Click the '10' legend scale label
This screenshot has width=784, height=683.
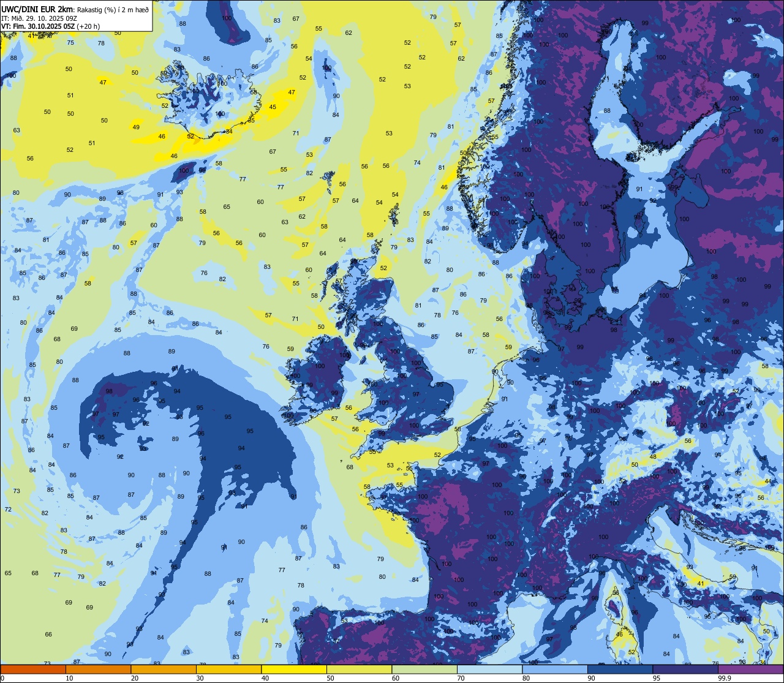(69, 678)
